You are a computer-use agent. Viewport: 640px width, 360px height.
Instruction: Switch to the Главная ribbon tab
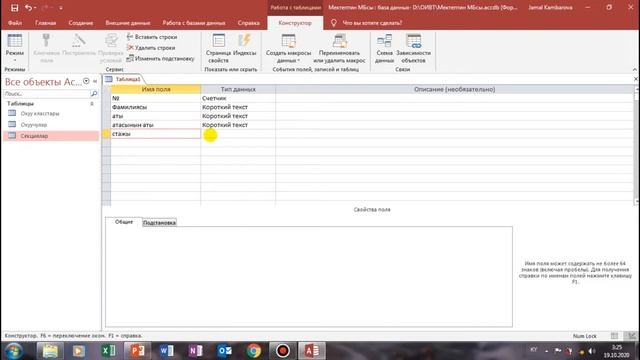pos(45,23)
